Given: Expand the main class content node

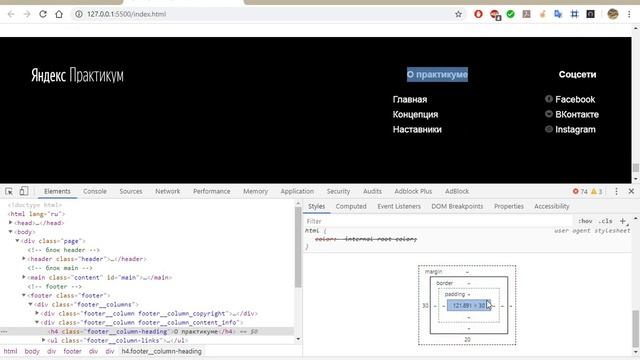Looking at the screenshot, I should [x=24, y=277].
